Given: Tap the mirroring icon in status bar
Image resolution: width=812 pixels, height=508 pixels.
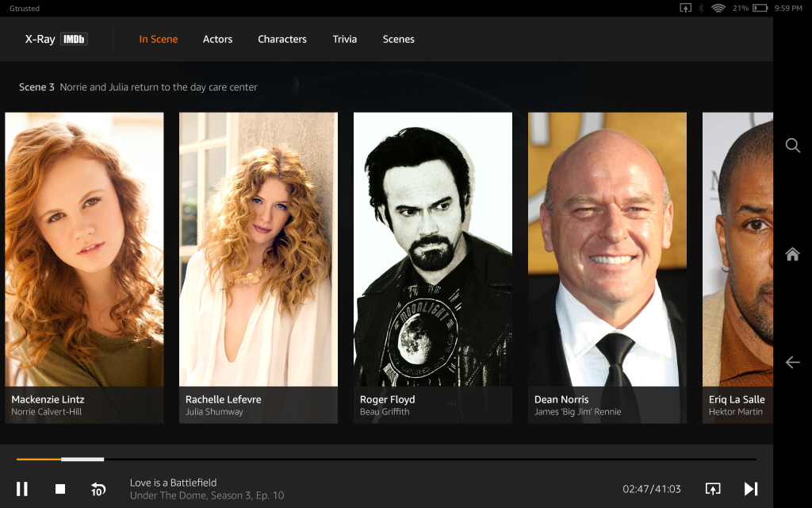Looking at the screenshot, I should click(x=685, y=8).
